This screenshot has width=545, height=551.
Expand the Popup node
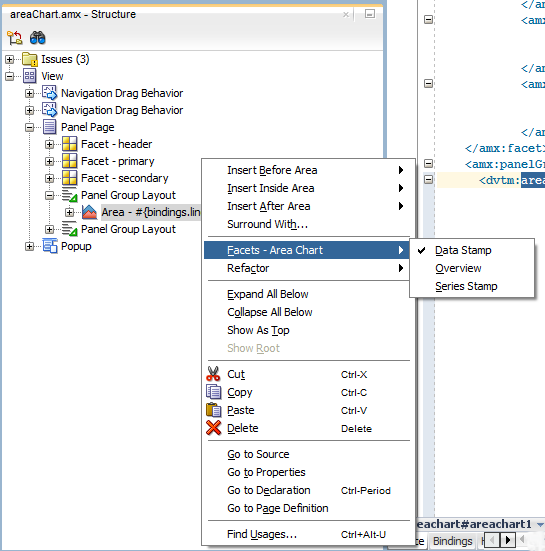click(30, 246)
